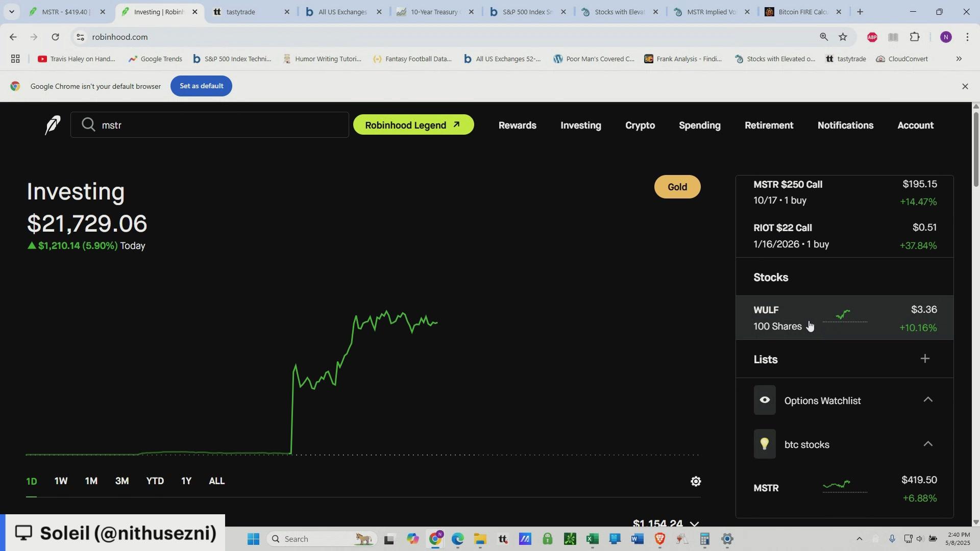
Task: Open Copilot from taskbar
Action: click(x=412, y=539)
